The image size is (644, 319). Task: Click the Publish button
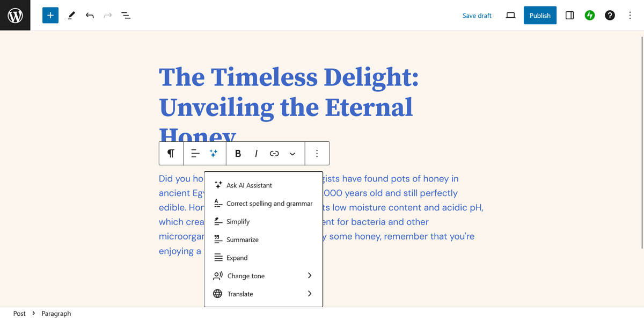[x=540, y=16]
